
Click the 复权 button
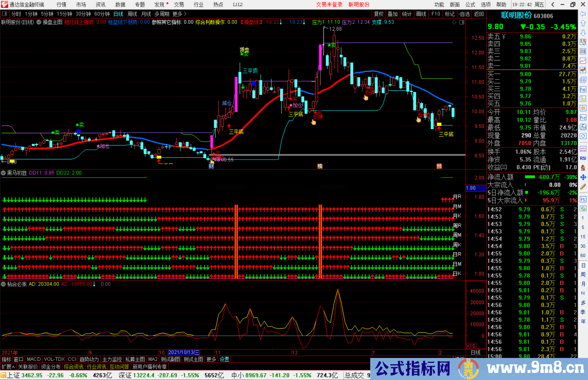379,14
